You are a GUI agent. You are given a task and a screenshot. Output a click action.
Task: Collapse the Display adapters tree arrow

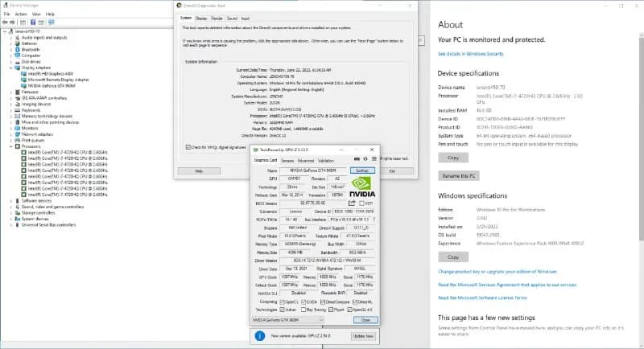11,68
